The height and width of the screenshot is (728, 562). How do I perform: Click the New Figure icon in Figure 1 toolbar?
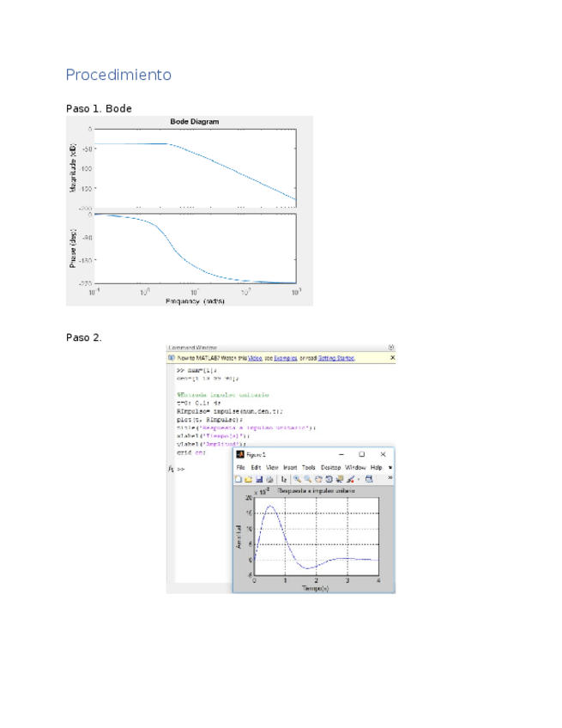click(239, 478)
